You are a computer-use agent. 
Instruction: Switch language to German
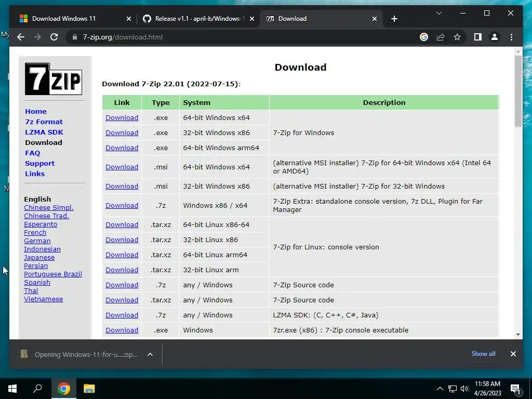pyautogui.click(x=37, y=241)
